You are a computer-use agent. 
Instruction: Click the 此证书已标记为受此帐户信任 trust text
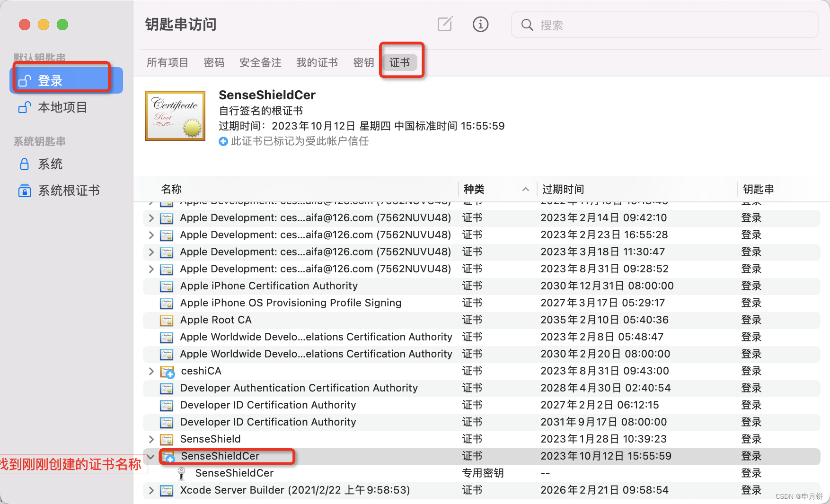coord(300,141)
